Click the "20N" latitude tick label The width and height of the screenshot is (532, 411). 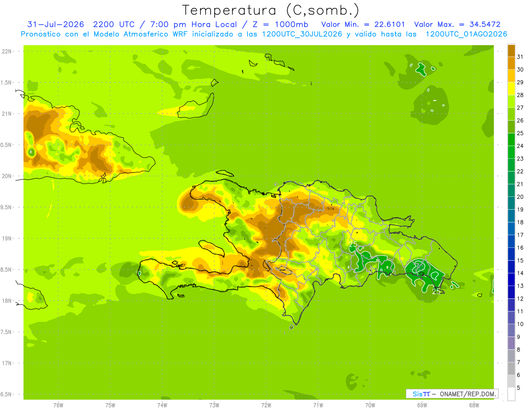click(x=7, y=176)
